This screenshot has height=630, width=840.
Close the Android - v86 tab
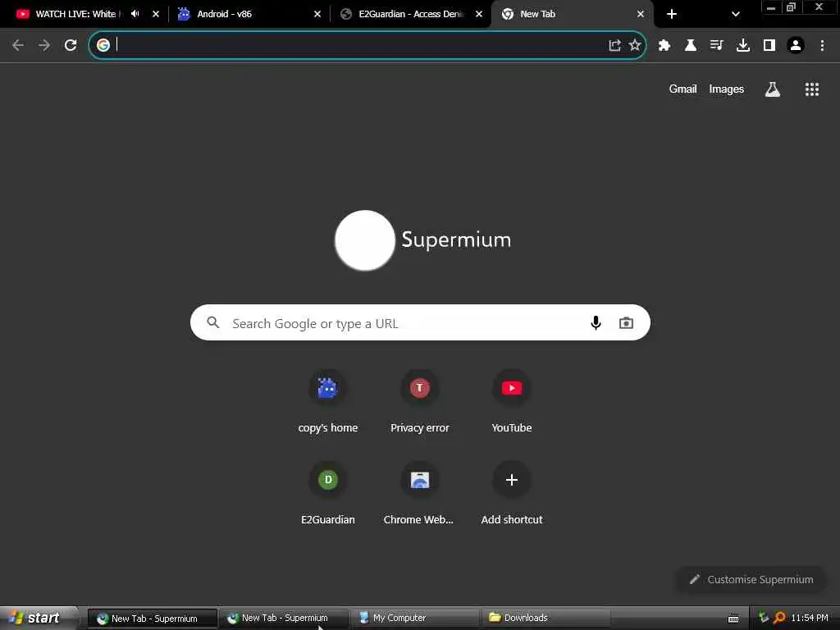point(317,14)
